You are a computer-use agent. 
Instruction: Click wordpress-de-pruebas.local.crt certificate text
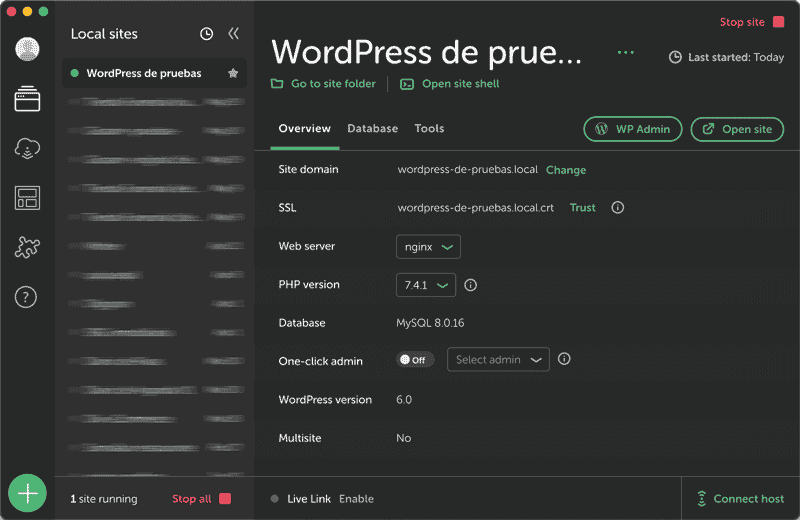pyautogui.click(x=476, y=208)
